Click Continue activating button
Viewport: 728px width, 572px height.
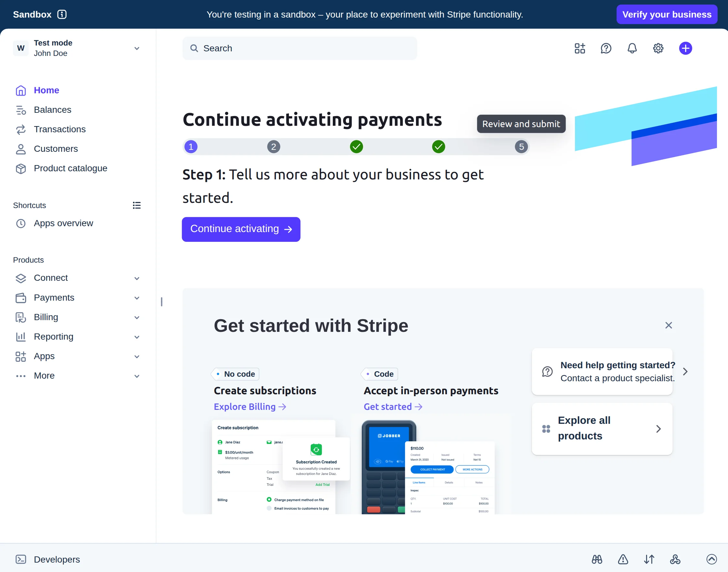pyautogui.click(x=241, y=229)
